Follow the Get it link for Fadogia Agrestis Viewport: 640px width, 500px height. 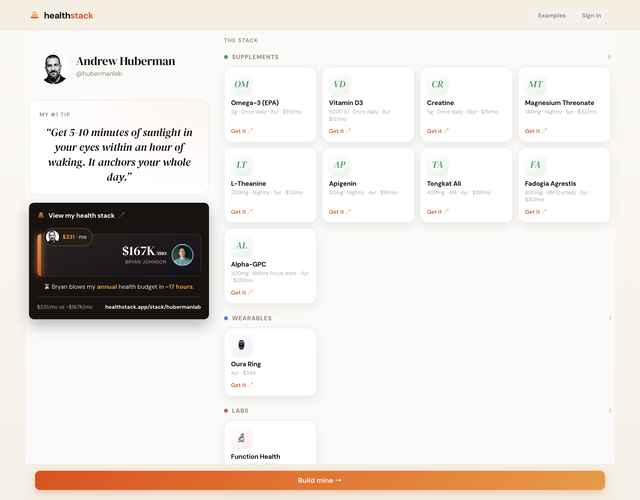pos(536,212)
